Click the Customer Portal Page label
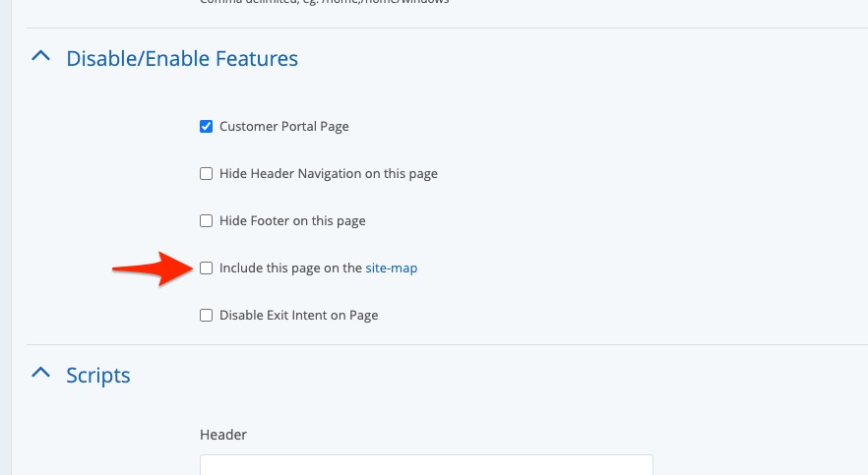This screenshot has width=868, height=475. [284, 126]
